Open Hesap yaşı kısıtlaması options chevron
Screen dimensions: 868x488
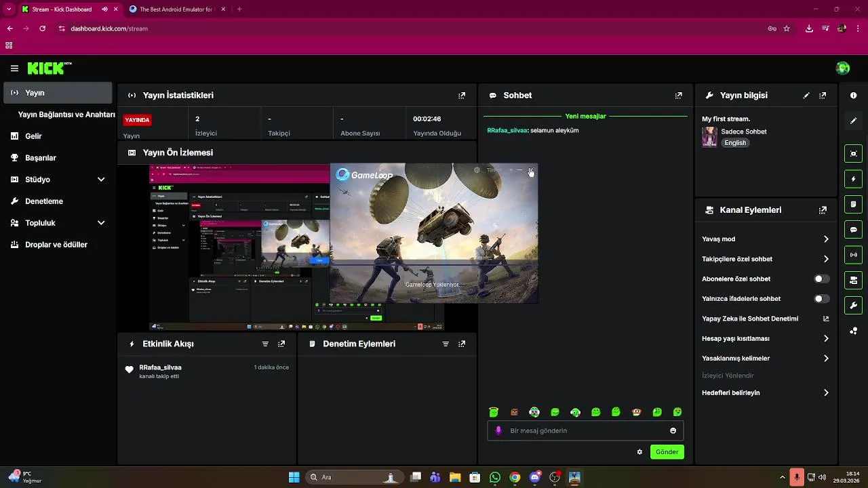click(x=826, y=338)
